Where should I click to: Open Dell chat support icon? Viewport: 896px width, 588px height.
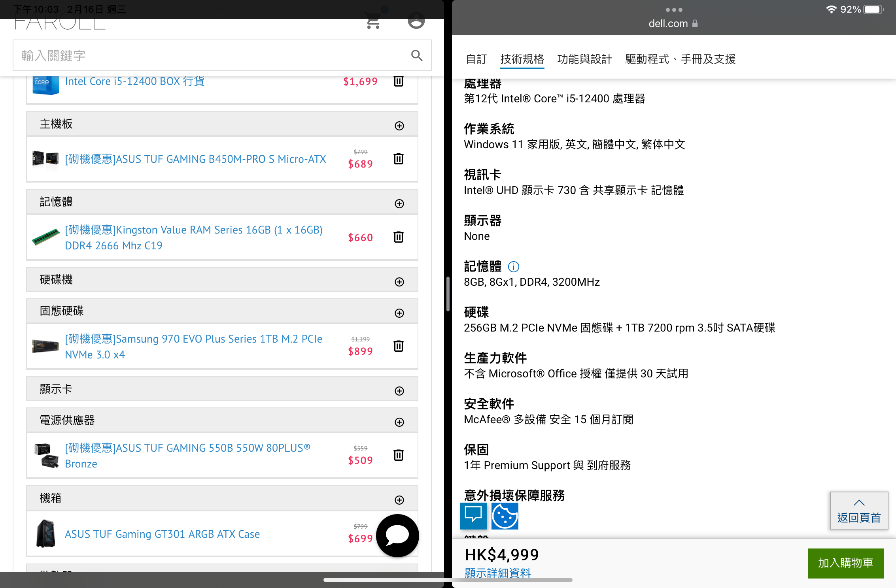(x=473, y=516)
